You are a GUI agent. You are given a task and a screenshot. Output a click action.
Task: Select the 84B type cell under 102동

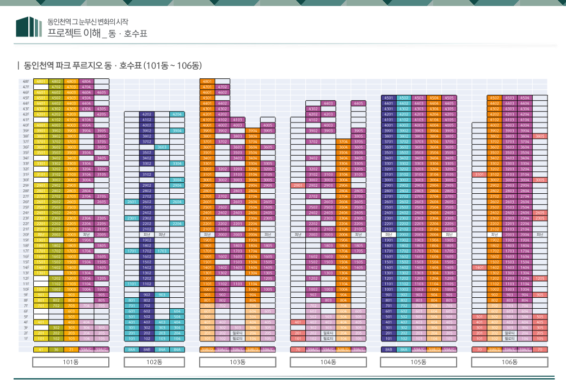click(x=146, y=350)
